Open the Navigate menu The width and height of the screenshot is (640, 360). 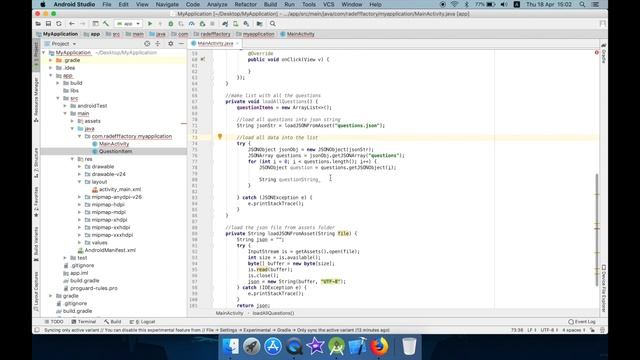point(167,4)
